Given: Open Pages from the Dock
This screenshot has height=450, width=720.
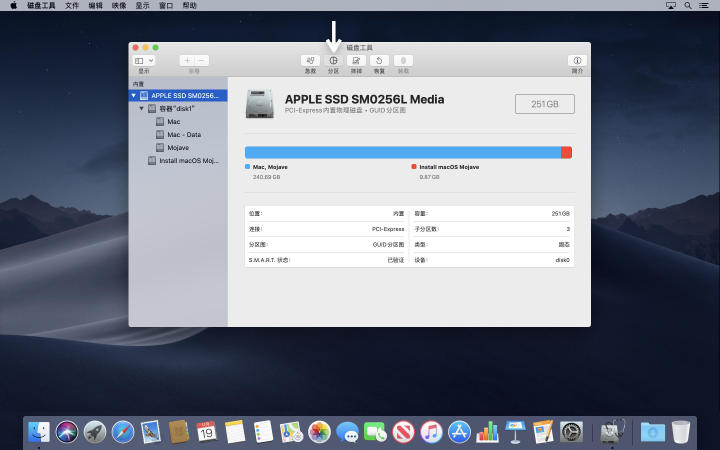Looking at the screenshot, I should [x=543, y=432].
